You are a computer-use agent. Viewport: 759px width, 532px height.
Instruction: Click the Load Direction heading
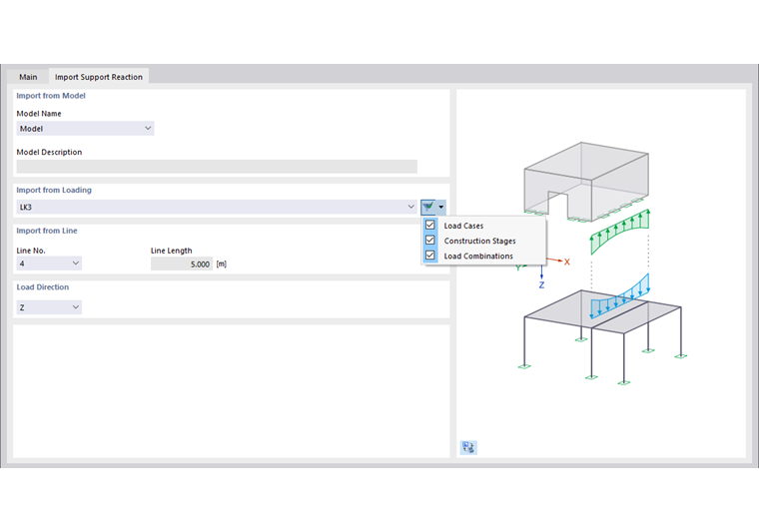(43, 287)
